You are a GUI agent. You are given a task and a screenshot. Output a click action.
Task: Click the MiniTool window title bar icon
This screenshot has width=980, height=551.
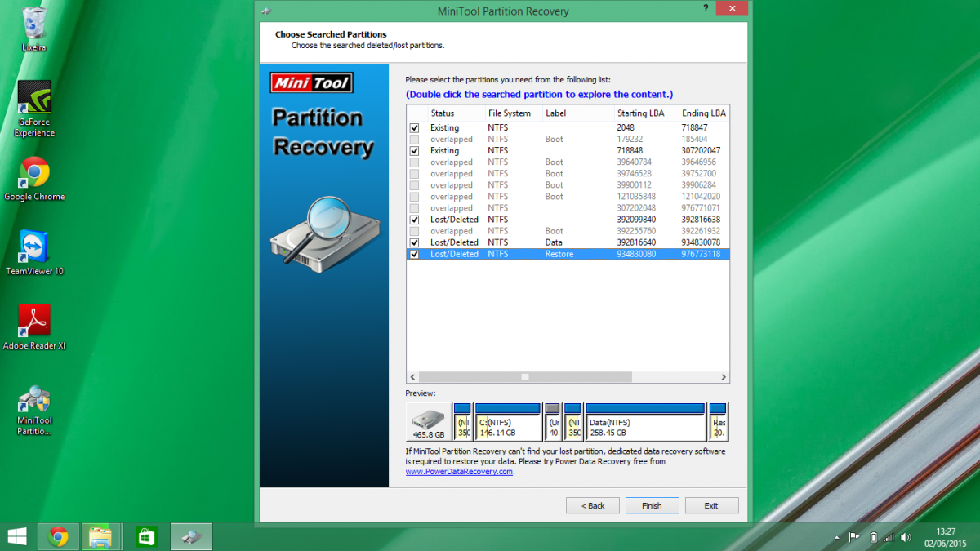(x=266, y=11)
